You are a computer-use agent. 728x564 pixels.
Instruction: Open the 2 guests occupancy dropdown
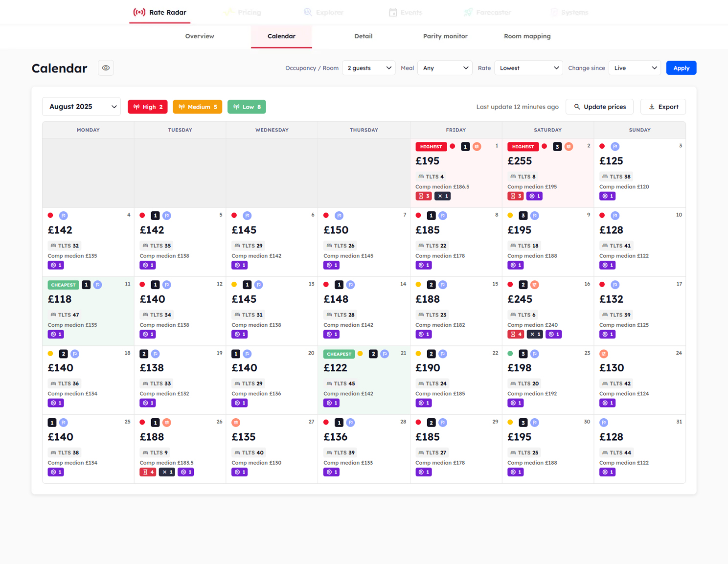pyautogui.click(x=369, y=68)
